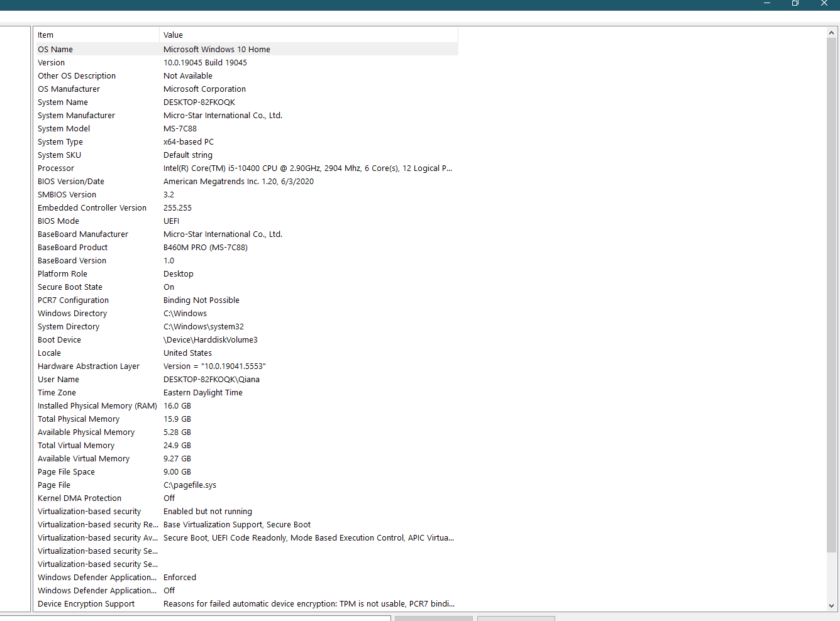The height and width of the screenshot is (621, 840).
Task: Click the BIOS Mode item
Action: click(x=58, y=221)
